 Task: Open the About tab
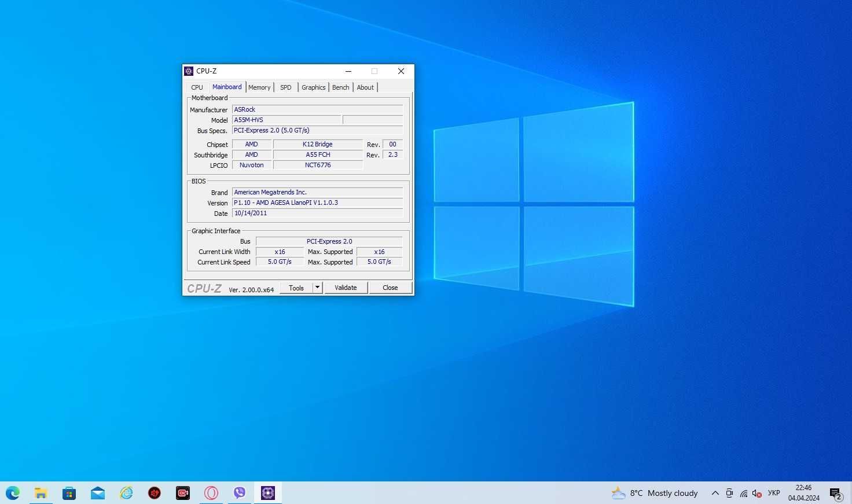point(365,87)
